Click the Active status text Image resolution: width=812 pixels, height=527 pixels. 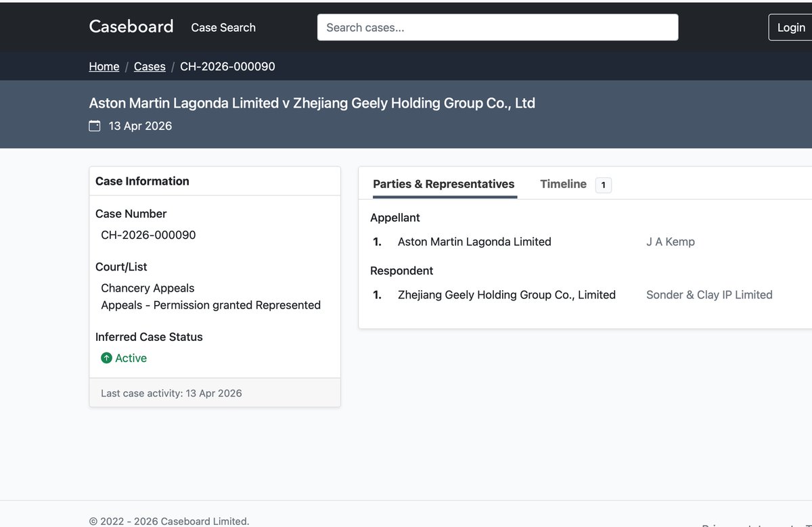[x=131, y=358]
